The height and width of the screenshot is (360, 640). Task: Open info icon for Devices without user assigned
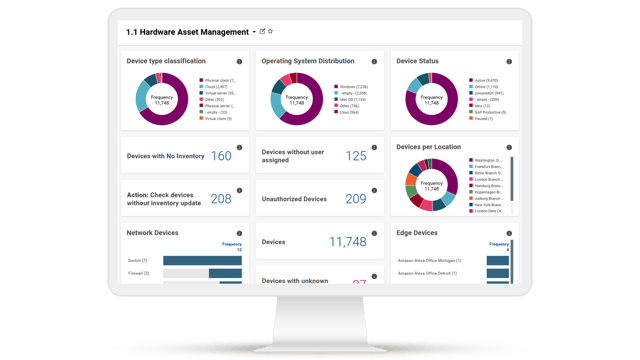(374, 147)
